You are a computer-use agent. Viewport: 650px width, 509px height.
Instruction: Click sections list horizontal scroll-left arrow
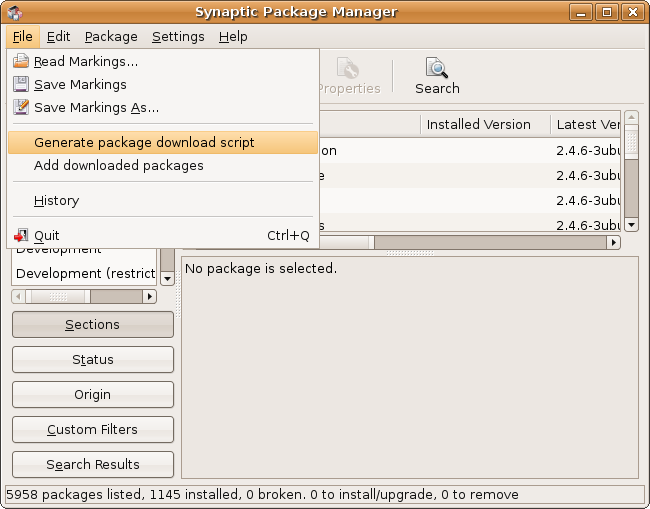pos(19,296)
